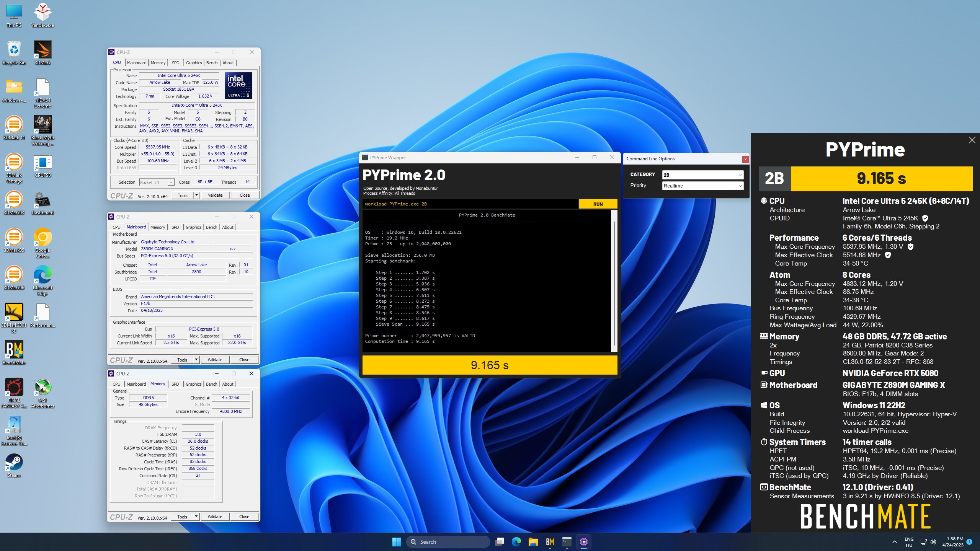Open BenchMate desktop shortcut
980x551 pixels.
coord(14,353)
